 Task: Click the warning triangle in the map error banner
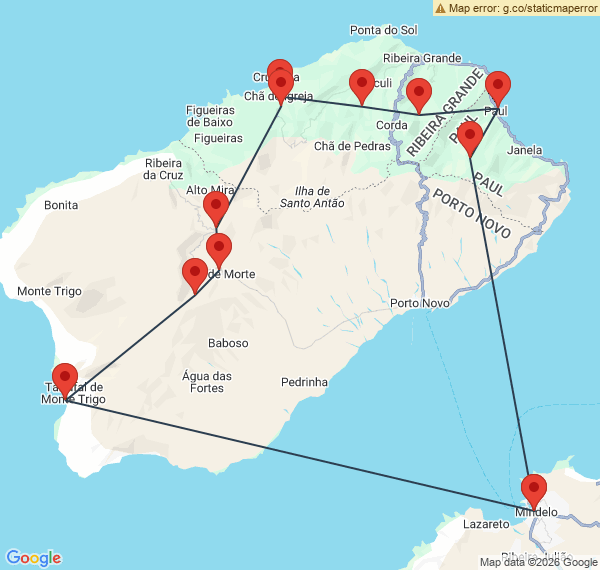click(441, 8)
